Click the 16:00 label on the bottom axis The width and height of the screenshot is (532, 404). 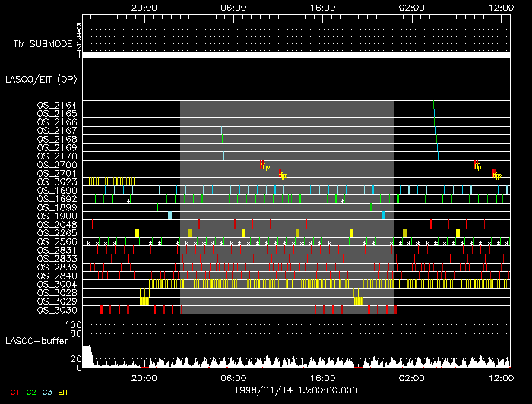(x=323, y=378)
